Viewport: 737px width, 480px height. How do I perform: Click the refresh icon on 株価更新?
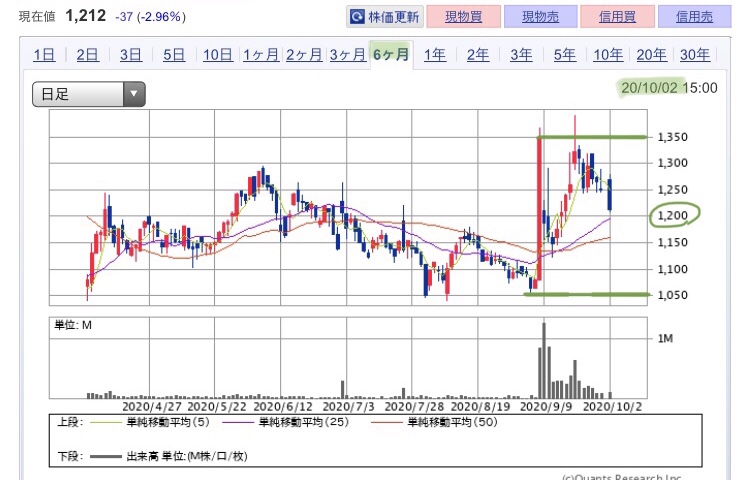coord(357,17)
